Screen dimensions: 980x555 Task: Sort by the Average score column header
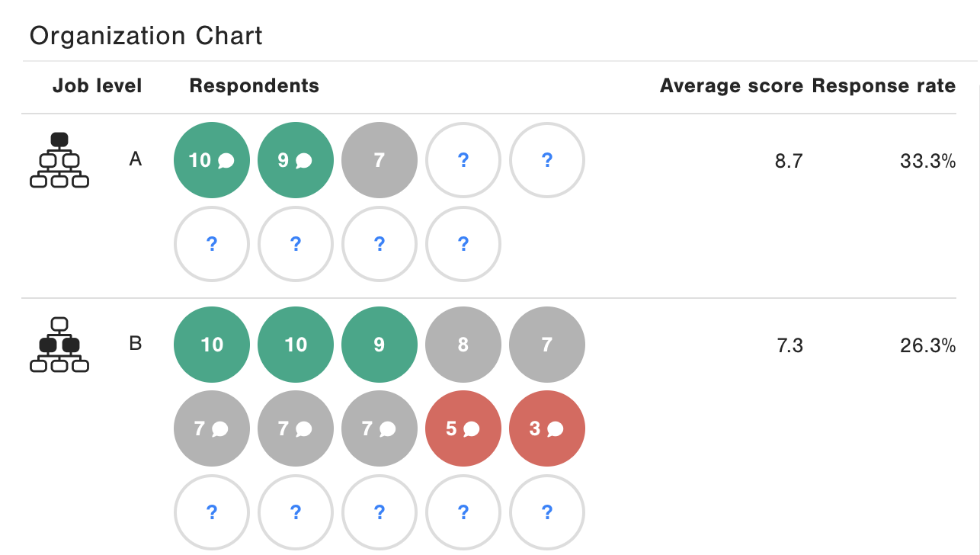(732, 86)
